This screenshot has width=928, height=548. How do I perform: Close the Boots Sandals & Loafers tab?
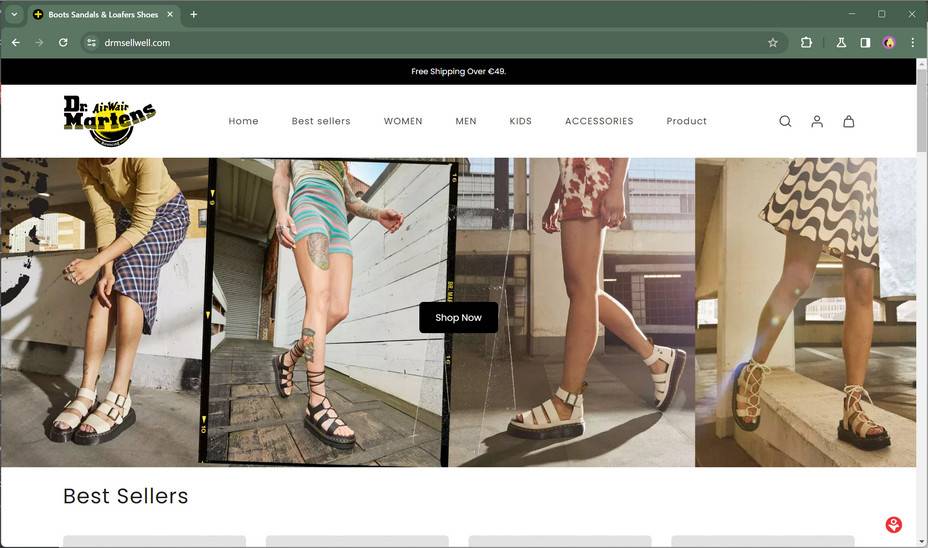pyautogui.click(x=170, y=14)
